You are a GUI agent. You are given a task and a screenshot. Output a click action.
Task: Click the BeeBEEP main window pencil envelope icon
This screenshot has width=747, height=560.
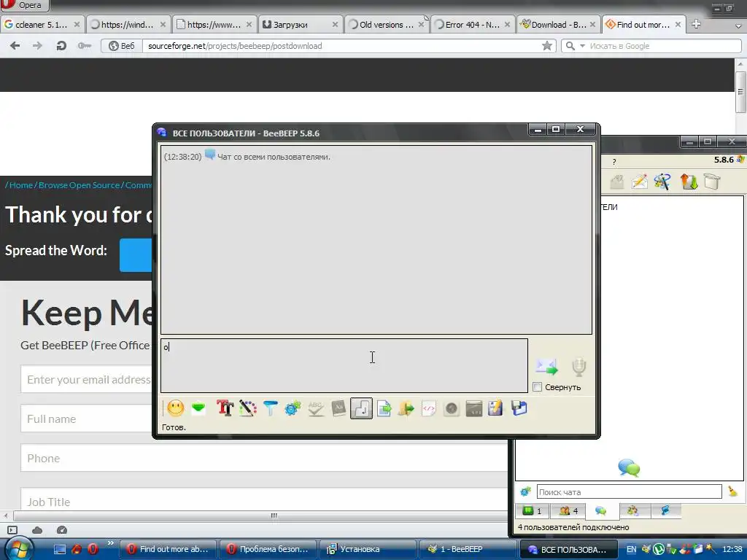(639, 182)
